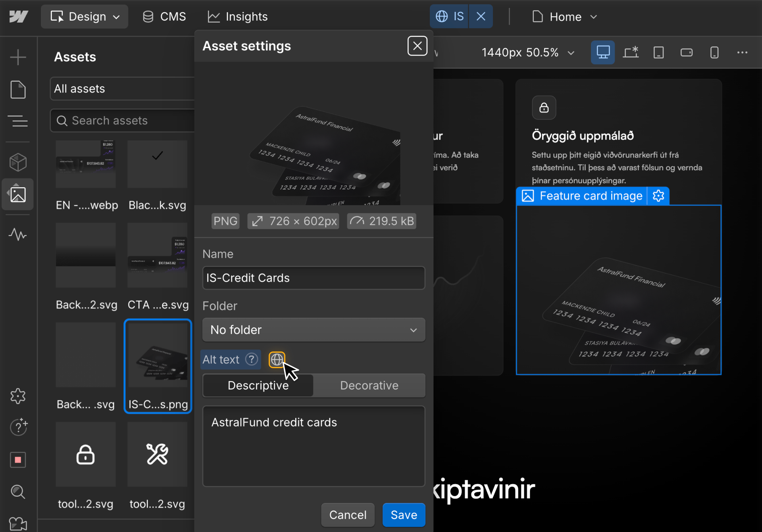Open the Pages panel
The image size is (762, 532).
coord(18,90)
